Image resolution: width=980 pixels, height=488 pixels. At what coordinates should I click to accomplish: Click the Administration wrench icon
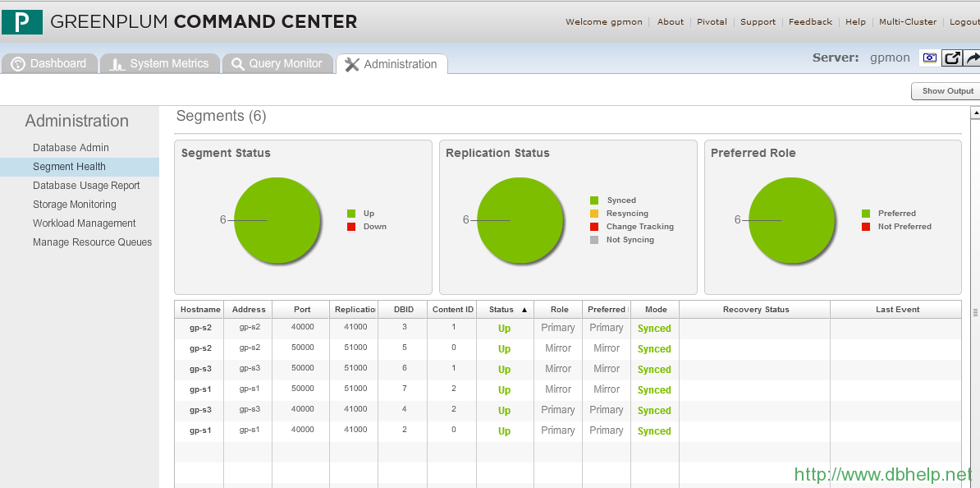[x=352, y=65]
